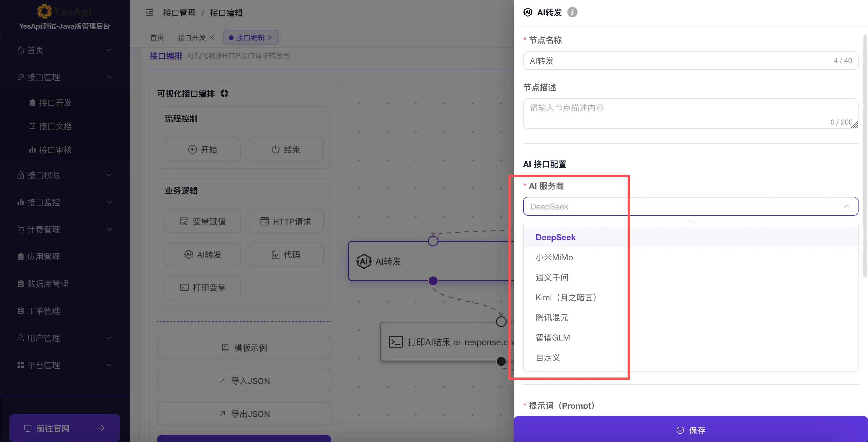Expand the 接口监控 sidebar menu
Screen dimensions: 868x442
65,202
